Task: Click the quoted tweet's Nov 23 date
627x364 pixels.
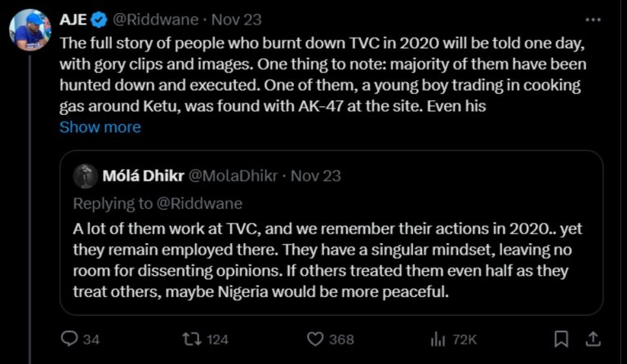Action: [x=316, y=175]
